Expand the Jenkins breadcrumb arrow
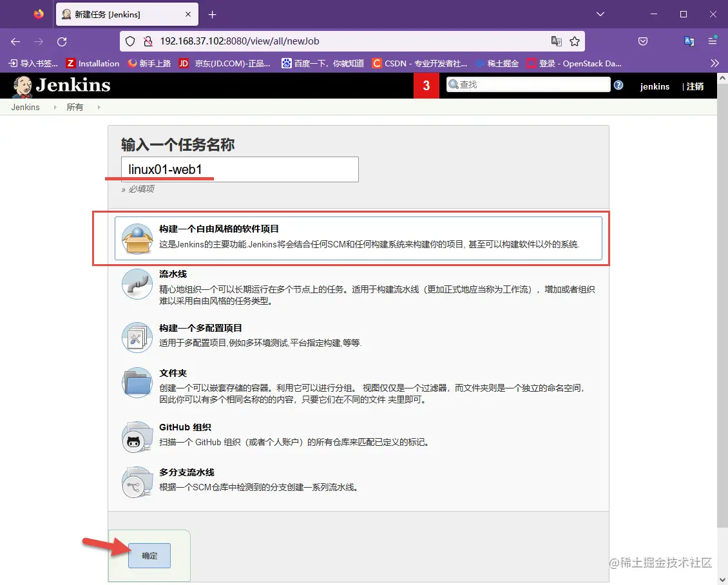Screen dimensions: 728x585 click(55, 107)
